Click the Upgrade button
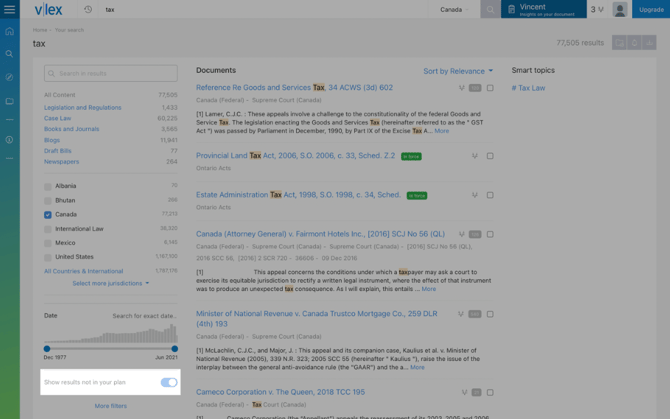Viewport: 670px width, 419px height. click(651, 9)
